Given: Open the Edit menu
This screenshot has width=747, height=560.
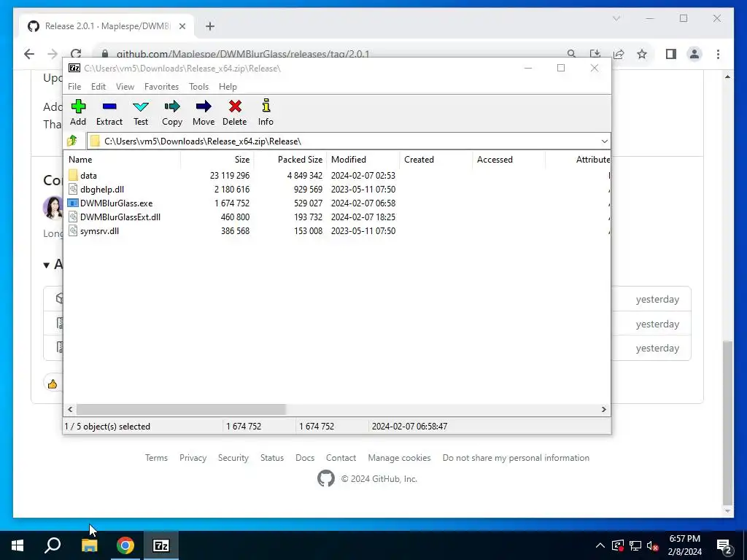Looking at the screenshot, I should (98, 87).
